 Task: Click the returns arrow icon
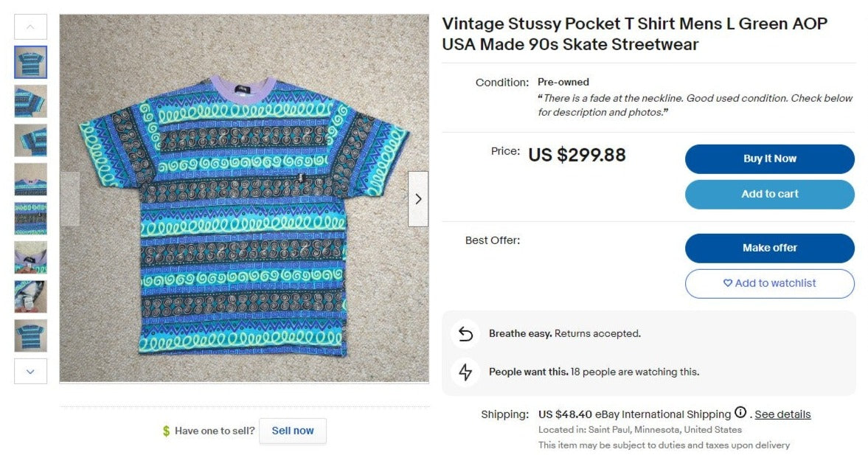[465, 334]
